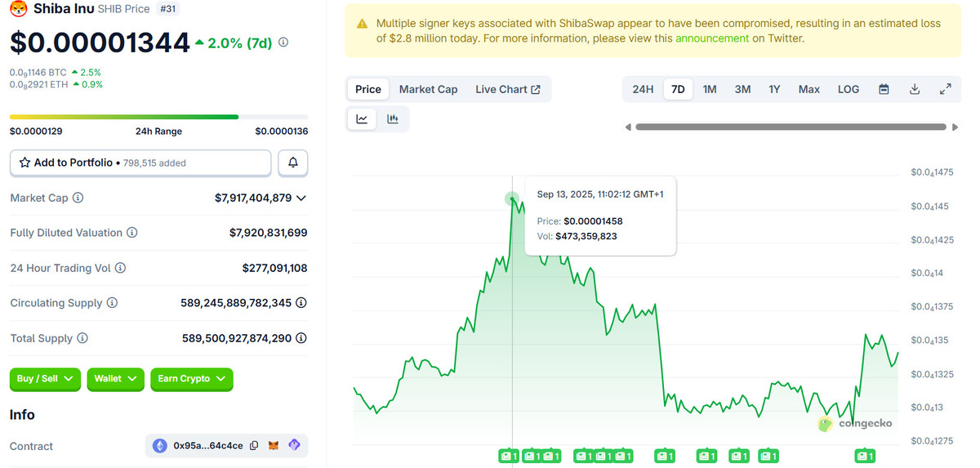Toggle LOG scale on the chart

(x=849, y=89)
